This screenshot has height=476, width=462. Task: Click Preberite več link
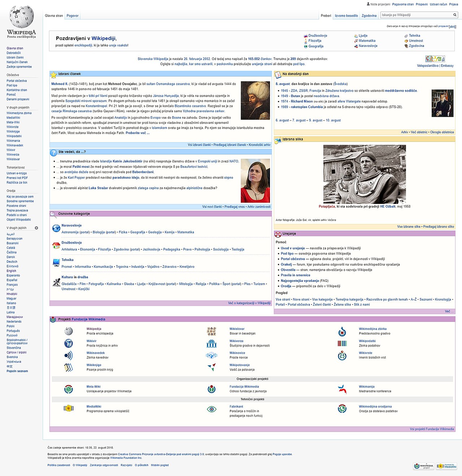(138, 133)
